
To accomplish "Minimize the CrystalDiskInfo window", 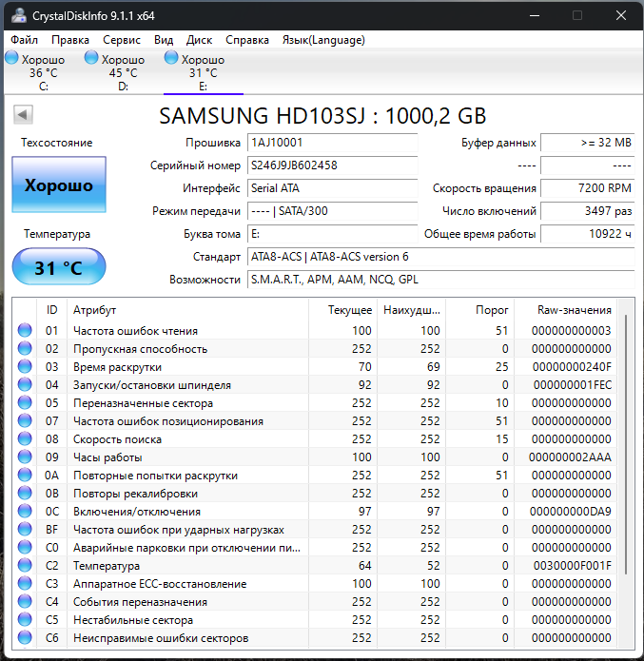I will click(535, 15).
